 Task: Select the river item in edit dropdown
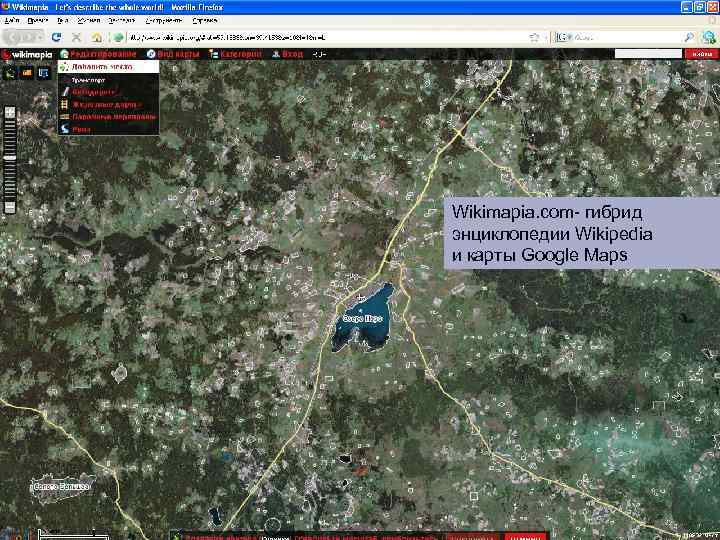[x=109, y=129]
